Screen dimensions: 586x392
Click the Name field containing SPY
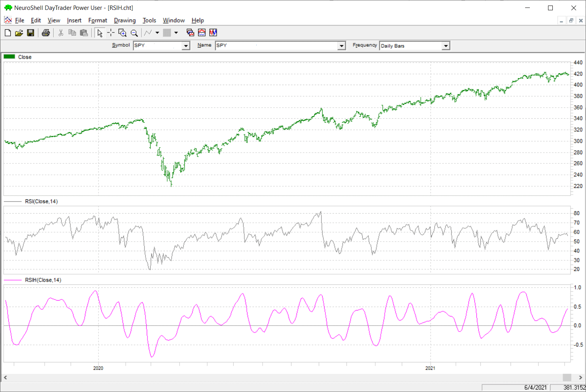pyautogui.click(x=277, y=45)
